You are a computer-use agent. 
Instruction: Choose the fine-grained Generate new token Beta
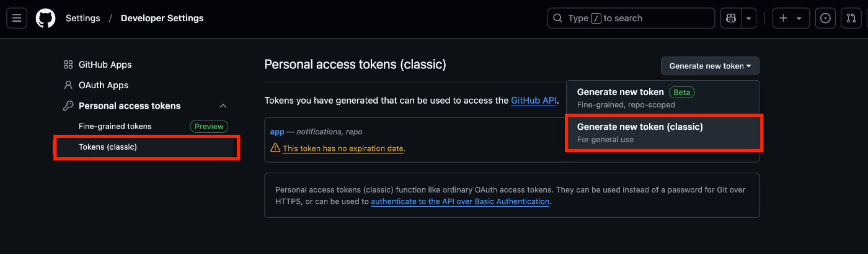pyautogui.click(x=663, y=98)
